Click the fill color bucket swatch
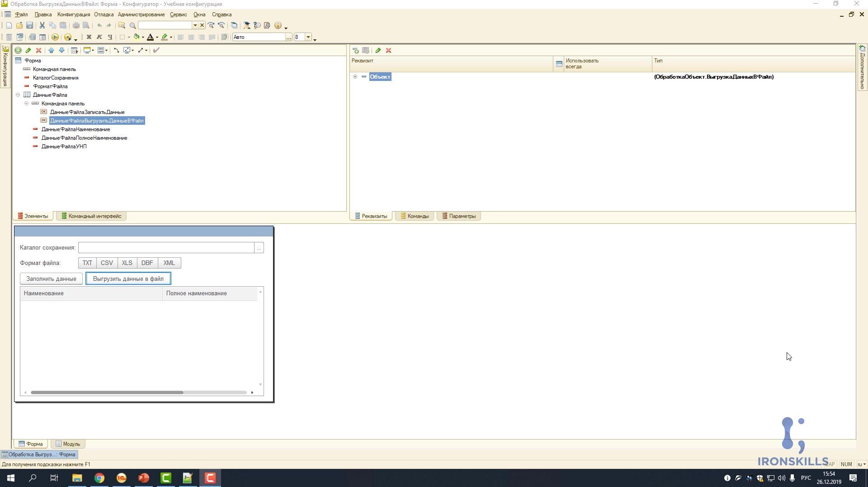The image size is (868, 487). pyautogui.click(x=137, y=37)
